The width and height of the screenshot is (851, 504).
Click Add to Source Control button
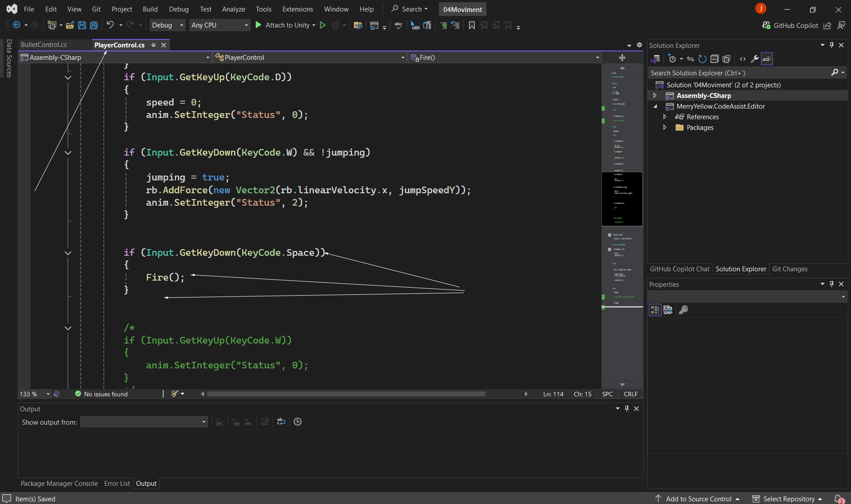(698, 499)
